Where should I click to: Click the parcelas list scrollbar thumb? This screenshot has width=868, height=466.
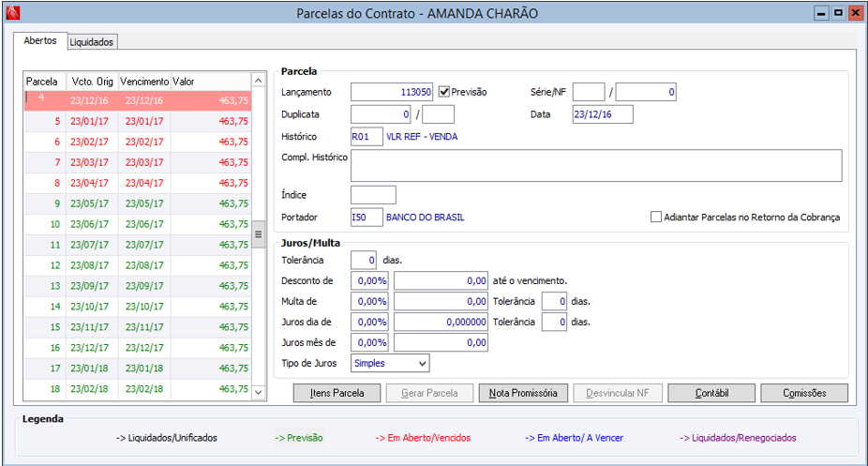click(259, 234)
